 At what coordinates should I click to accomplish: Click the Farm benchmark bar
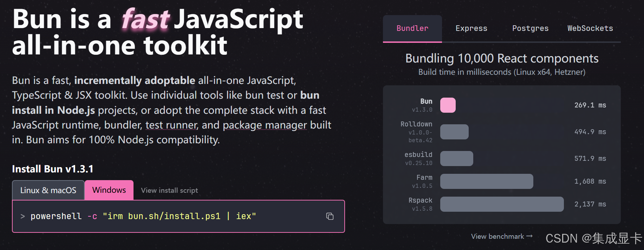click(487, 181)
